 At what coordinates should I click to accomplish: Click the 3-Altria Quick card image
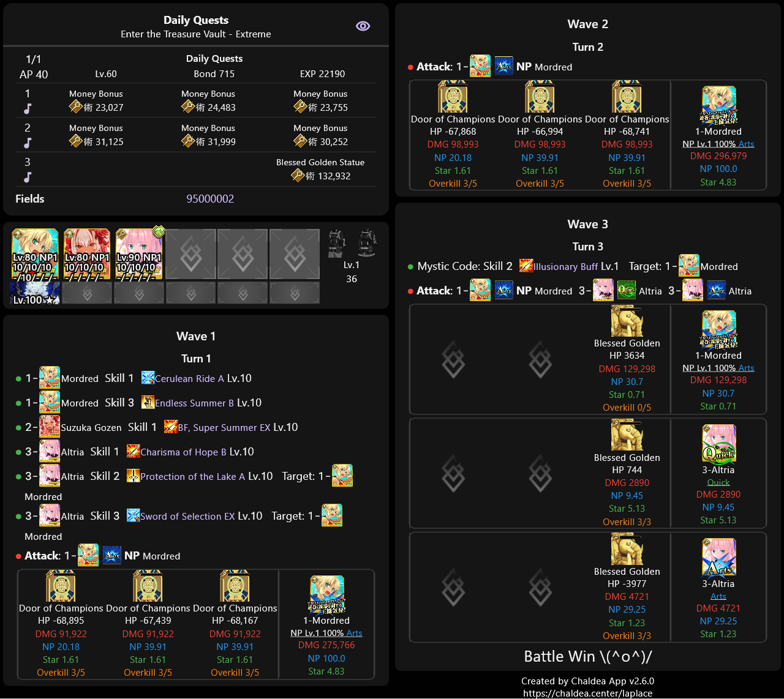coord(718,444)
